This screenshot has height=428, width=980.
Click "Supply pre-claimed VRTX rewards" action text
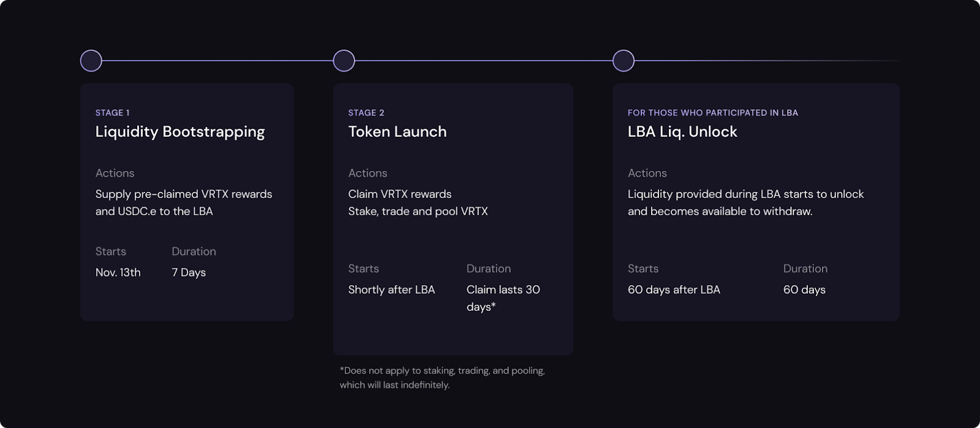point(184,194)
